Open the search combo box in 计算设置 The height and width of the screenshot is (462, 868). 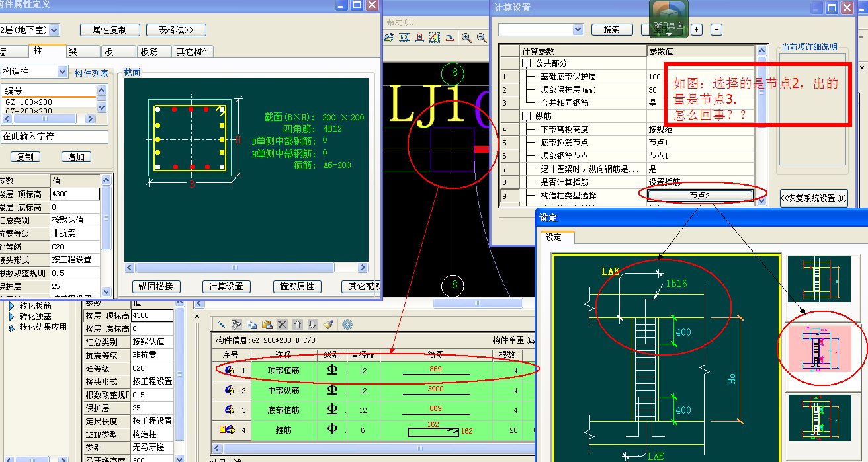click(x=578, y=30)
